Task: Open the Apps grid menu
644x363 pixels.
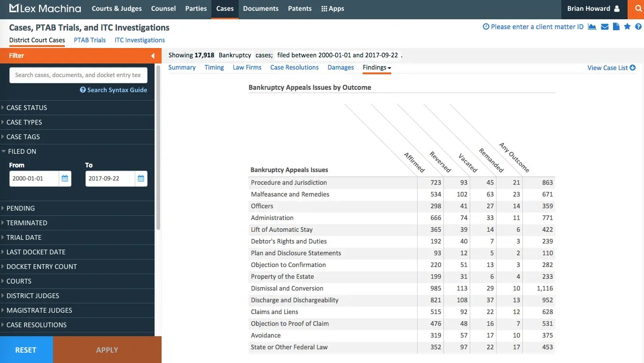Action: (332, 8)
